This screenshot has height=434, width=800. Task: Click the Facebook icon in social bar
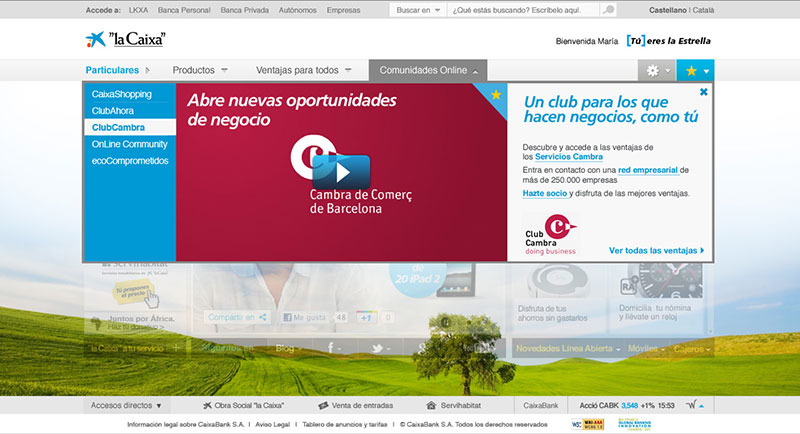(331, 348)
